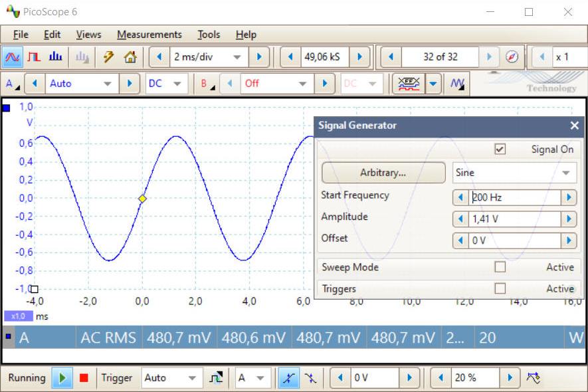Open Advanced triggers icon
This screenshot has height=392, width=588.
pyautogui.click(x=216, y=378)
